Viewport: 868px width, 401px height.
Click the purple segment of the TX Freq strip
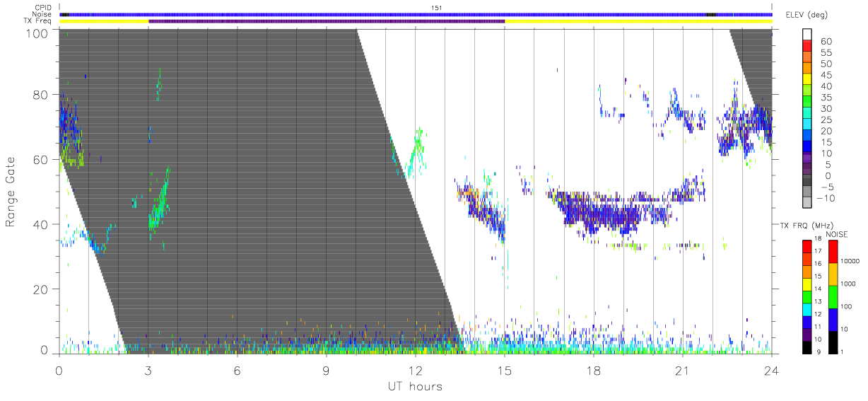(327, 21)
